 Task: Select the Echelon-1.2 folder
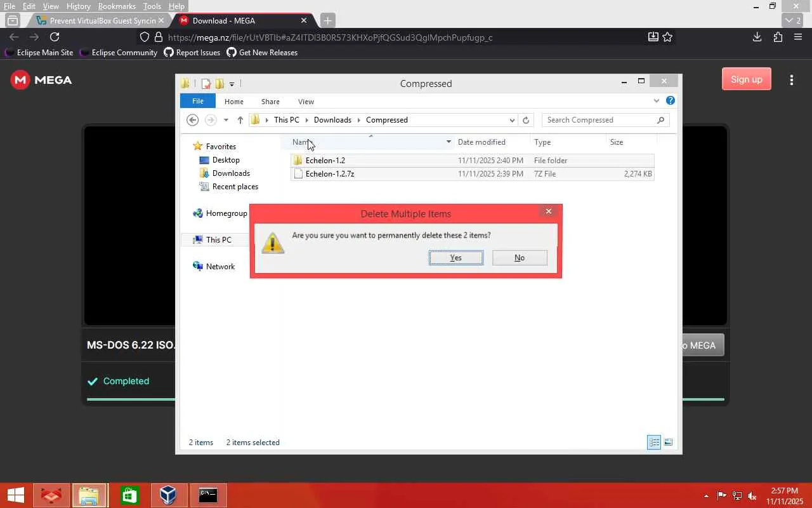point(472,161)
